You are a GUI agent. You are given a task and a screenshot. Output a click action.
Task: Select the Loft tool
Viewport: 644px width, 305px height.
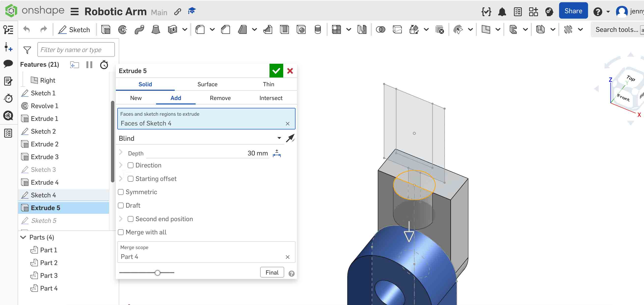point(156,29)
